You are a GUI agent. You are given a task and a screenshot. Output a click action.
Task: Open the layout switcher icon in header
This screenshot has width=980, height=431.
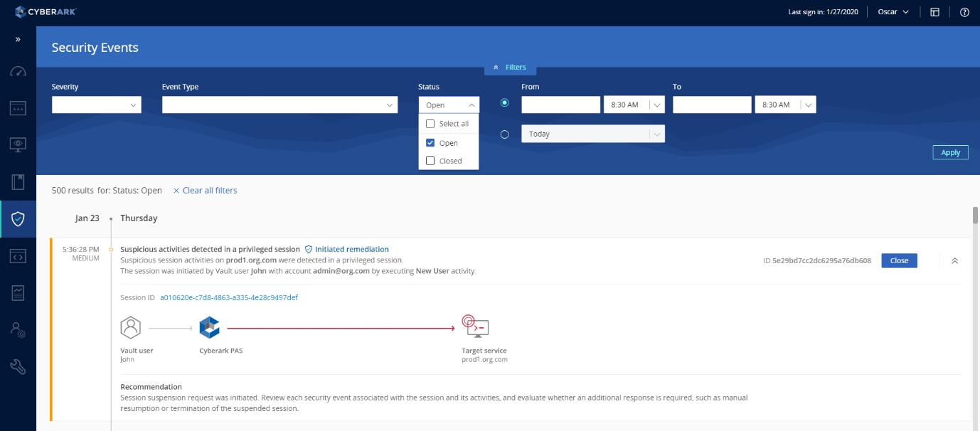coord(935,12)
